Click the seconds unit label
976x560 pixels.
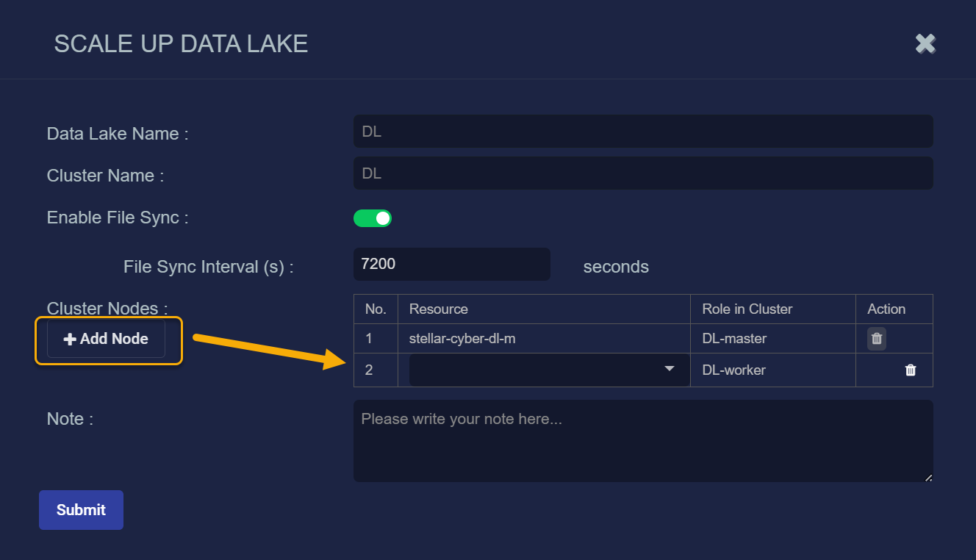tap(615, 267)
